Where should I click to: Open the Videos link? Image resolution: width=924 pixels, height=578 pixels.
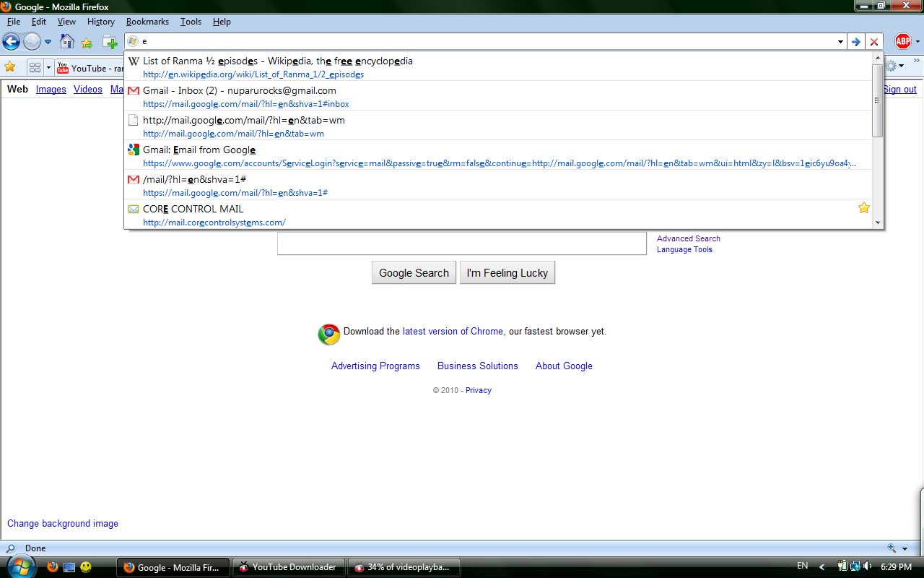(x=88, y=90)
